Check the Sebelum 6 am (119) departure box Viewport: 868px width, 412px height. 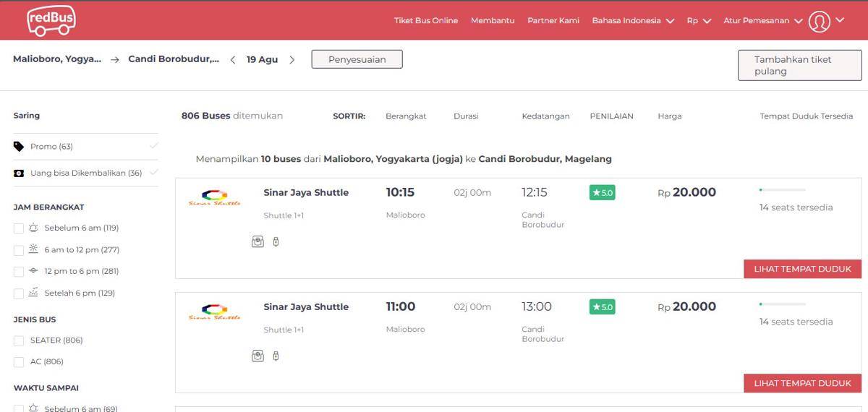coord(19,228)
